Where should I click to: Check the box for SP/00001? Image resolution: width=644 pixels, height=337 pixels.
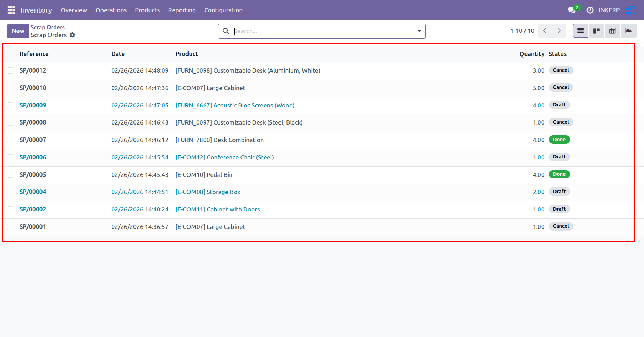10,227
